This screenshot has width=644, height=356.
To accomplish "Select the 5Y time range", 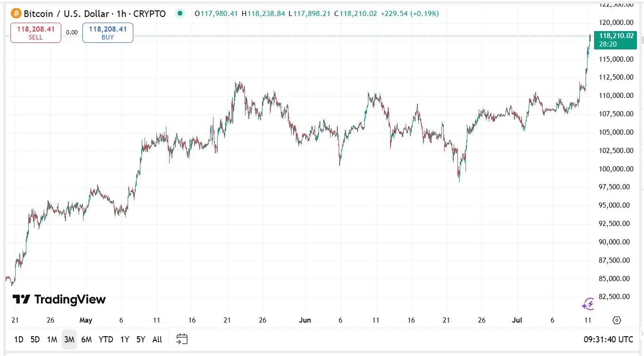I will (140, 340).
